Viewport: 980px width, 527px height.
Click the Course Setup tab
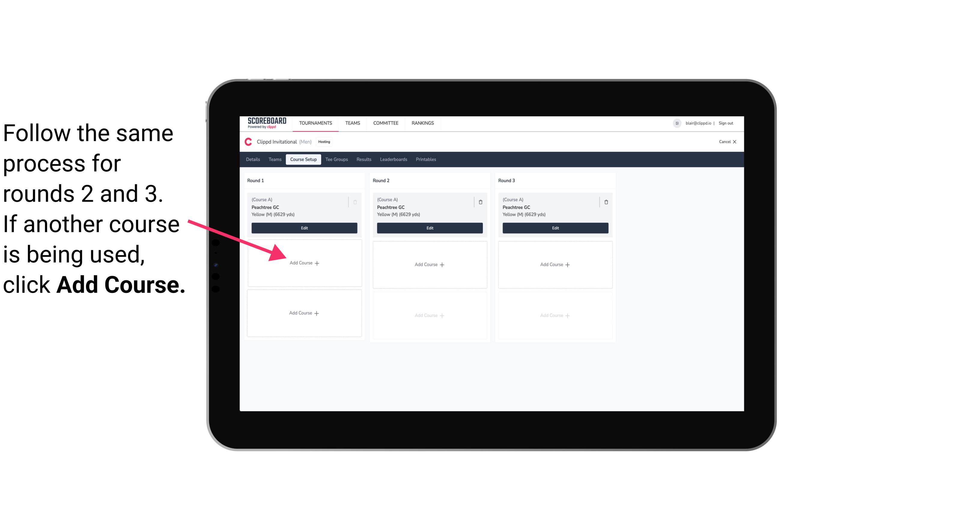[x=303, y=160]
